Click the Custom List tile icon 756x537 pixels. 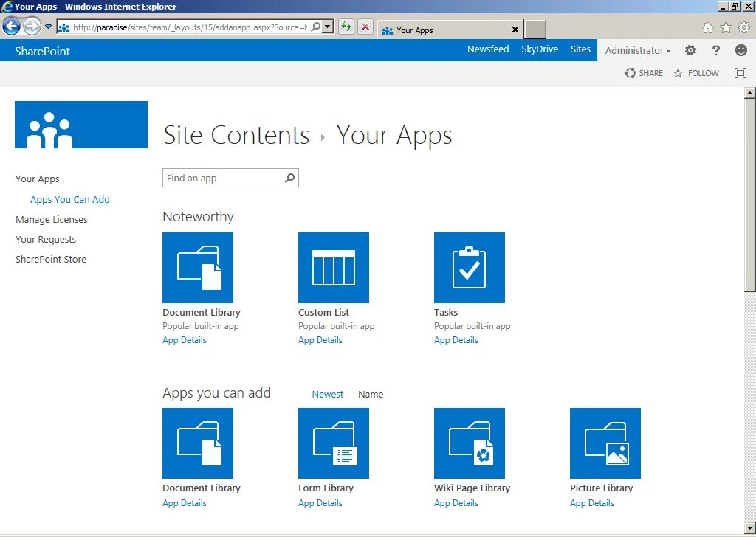[334, 268]
